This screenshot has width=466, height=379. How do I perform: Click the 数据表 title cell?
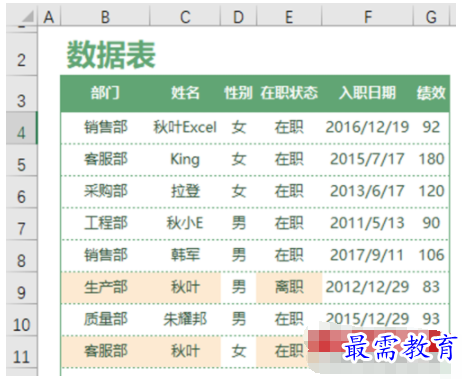point(111,54)
